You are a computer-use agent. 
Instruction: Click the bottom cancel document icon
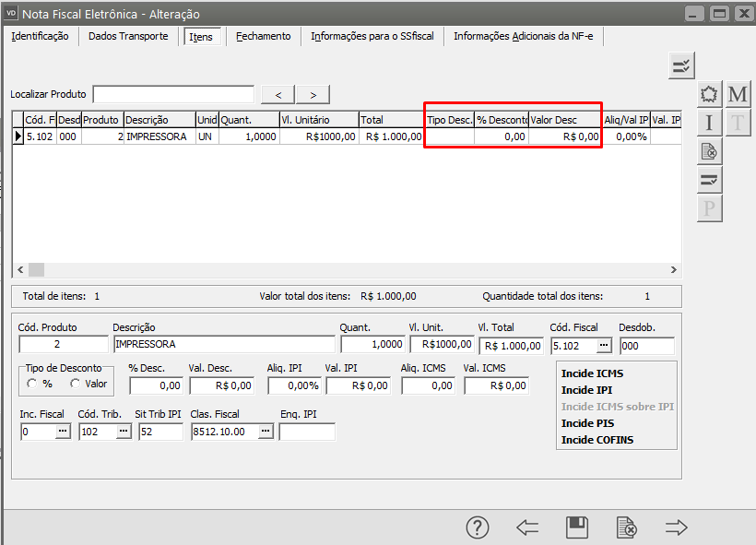(626, 527)
